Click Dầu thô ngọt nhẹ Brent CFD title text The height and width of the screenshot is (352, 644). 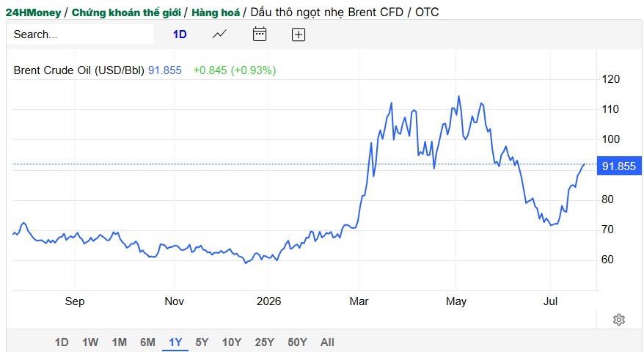[327, 12]
